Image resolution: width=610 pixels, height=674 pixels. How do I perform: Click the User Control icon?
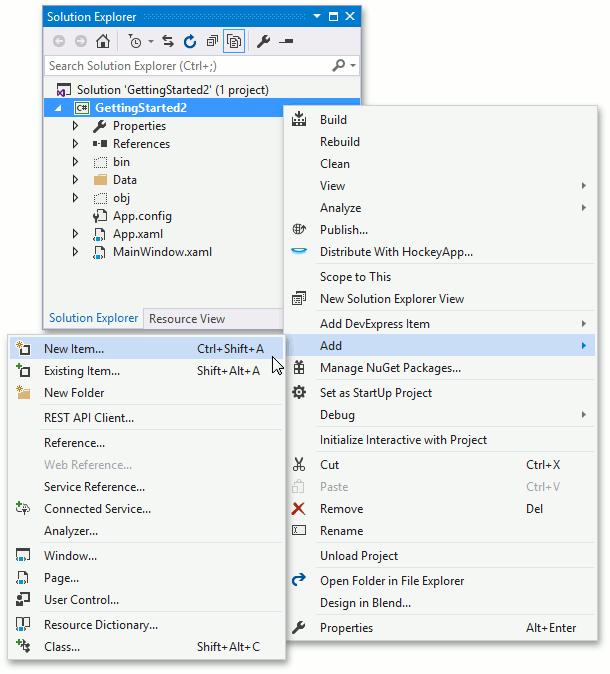click(23, 599)
